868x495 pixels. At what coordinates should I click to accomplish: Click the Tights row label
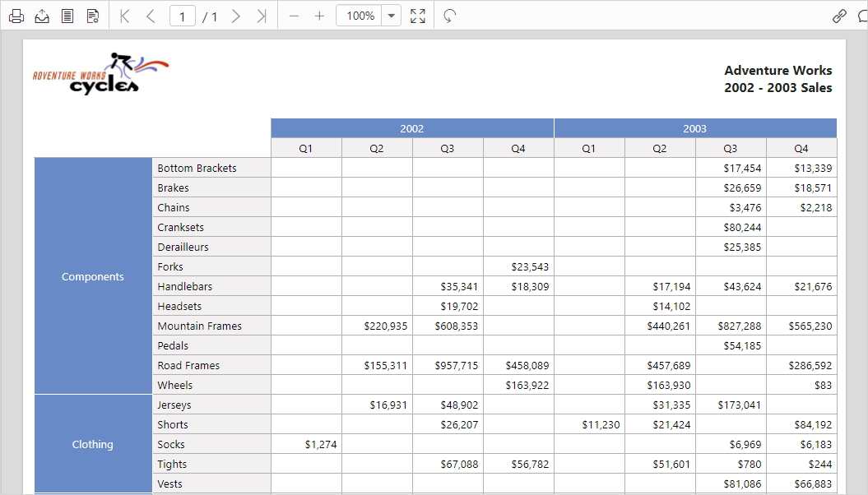pyautogui.click(x=172, y=464)
